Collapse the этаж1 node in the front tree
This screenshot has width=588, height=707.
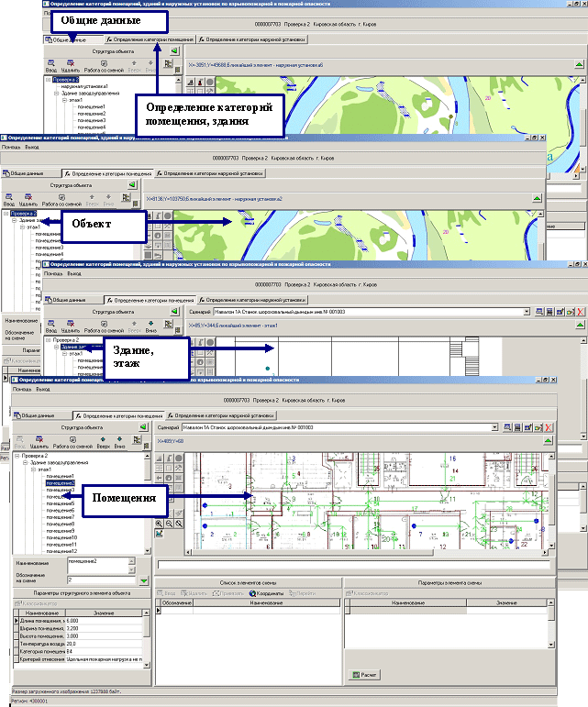tap(31, 469)
